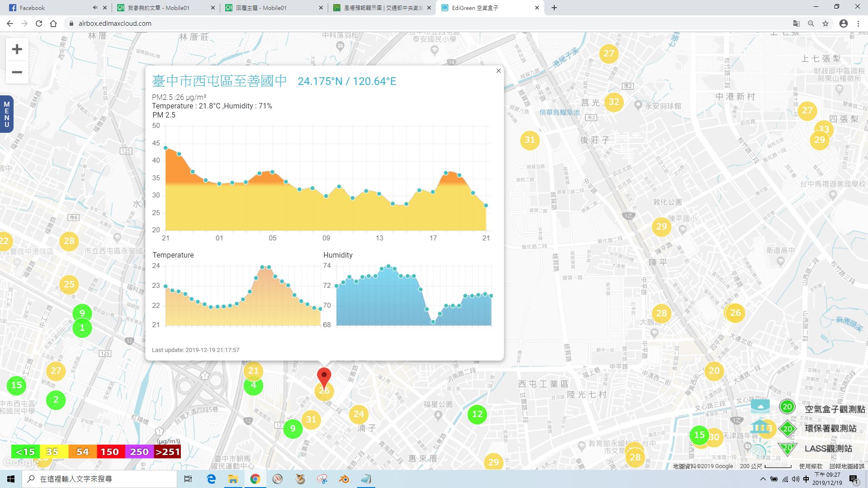The width and height of the screenshot is (868, 488).
Task: Toggle the government building layer icon
Action: click(x=760, y=427)
